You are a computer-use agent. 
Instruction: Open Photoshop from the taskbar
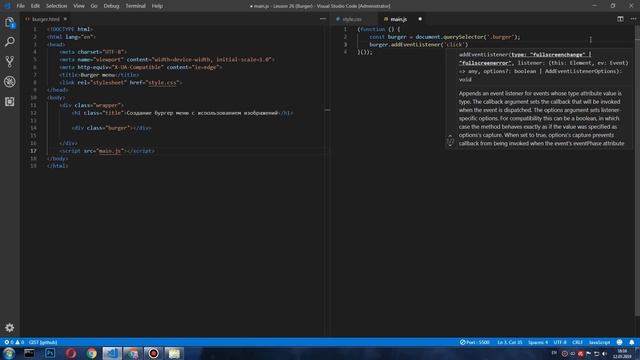pos(50,353)
